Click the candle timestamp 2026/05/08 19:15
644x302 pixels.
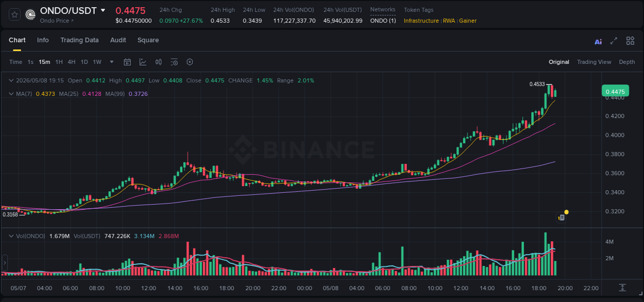point(40,80)
